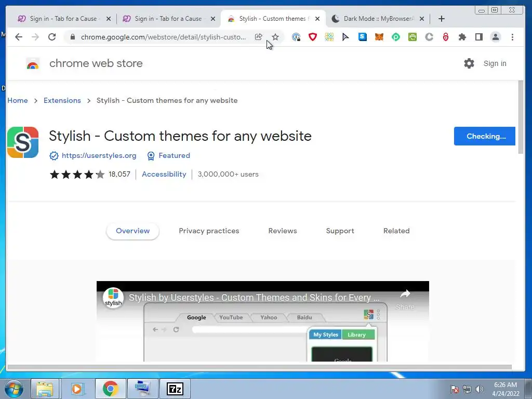The height and width of the screenshot is (399, 532).
Task: Share this page via the share icon
Action: 259,37
